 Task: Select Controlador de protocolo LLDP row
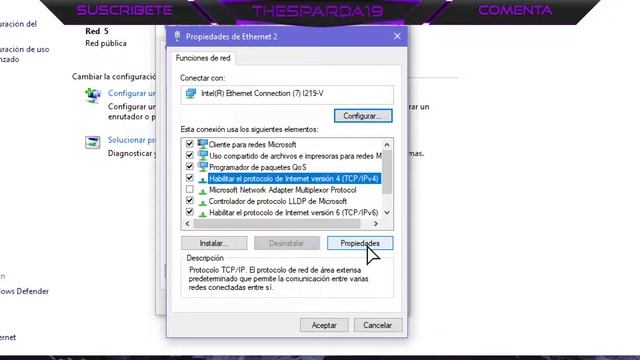pos(278,201)
